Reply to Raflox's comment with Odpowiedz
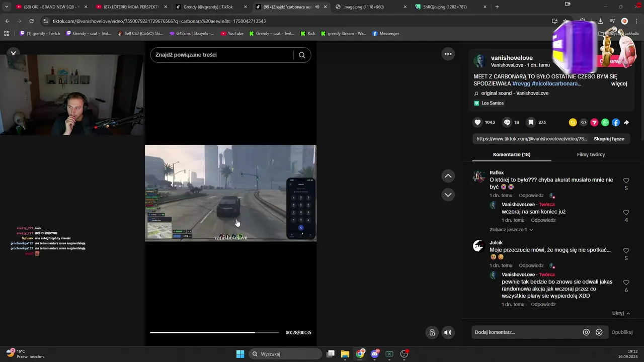This screenshot has width=644, height=362. [x=531, y=196]
